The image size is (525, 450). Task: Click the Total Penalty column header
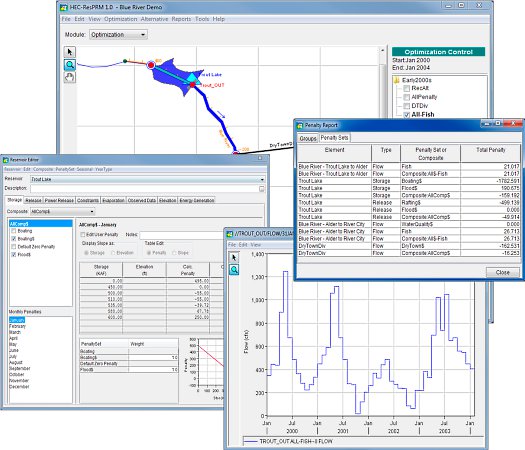coord(491,153)
